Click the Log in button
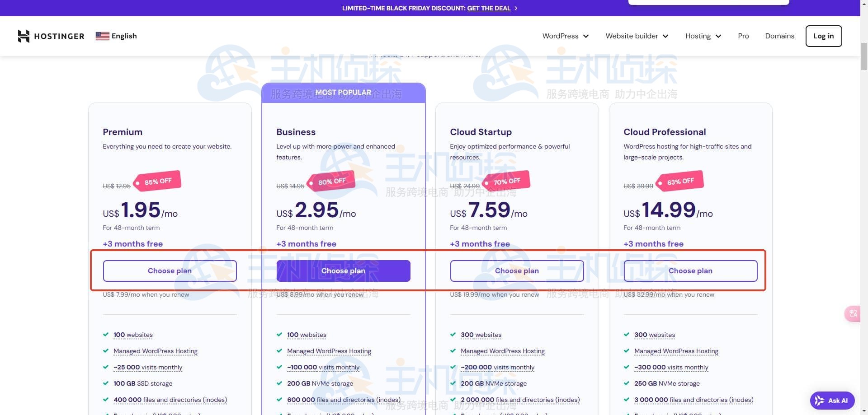This screenshot has height=415, width=868. pyautogui.click(x=823, y=36)
